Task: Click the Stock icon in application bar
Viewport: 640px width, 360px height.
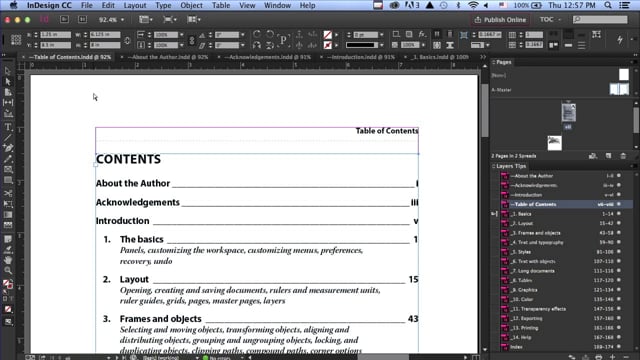Action: 82,19
